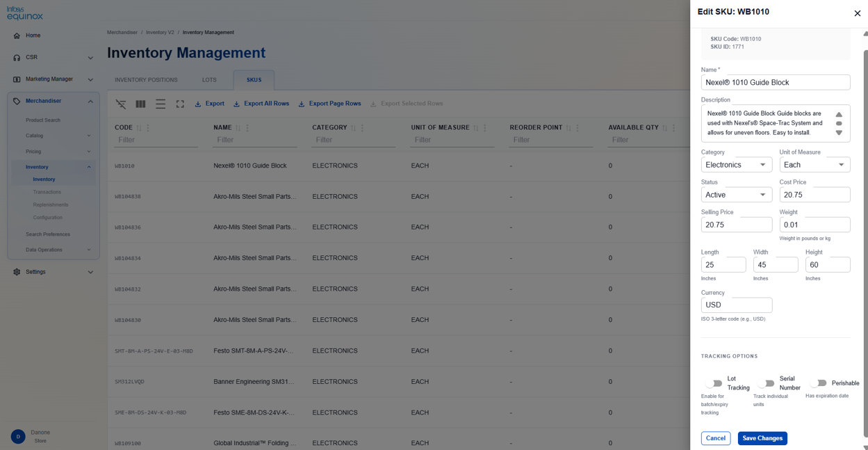This screenshot has width=868, height=450.
Task: Open column actions for AVAILABLE QTY column
Action: pyautogui.click(x=673, y=128)
